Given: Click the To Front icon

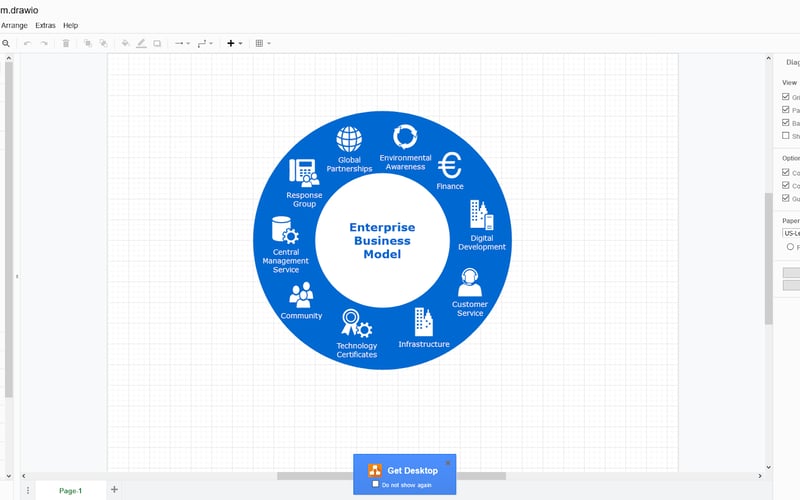Looking at the screenshot, I should [88, 44].
